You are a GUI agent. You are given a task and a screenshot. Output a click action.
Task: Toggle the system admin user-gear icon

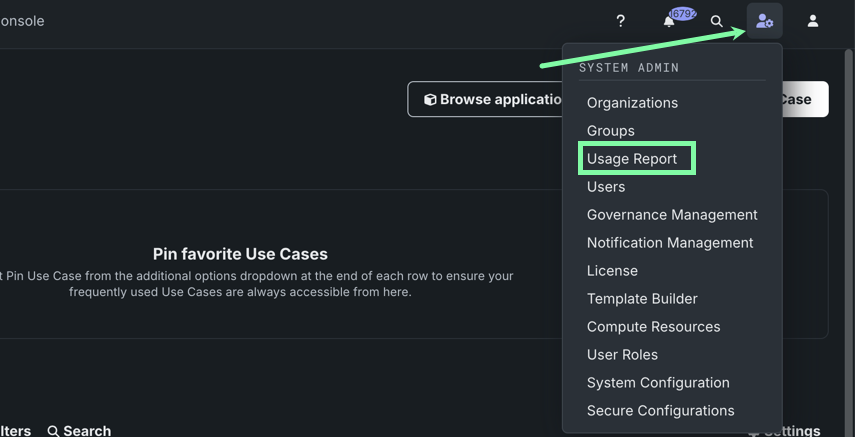click(x=765, y=21)
